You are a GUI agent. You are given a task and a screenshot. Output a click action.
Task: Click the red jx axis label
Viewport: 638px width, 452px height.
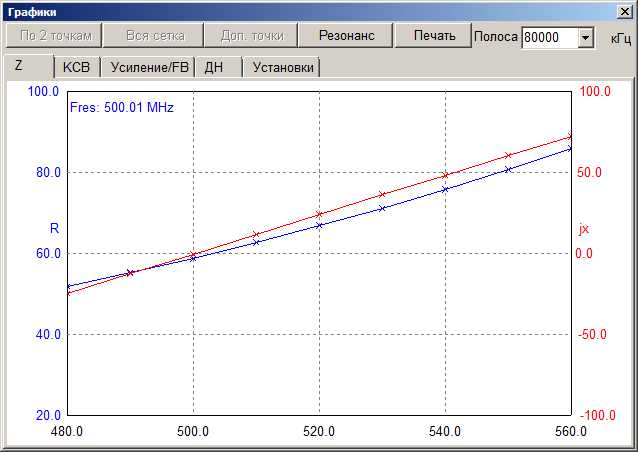tap(584, 228)
